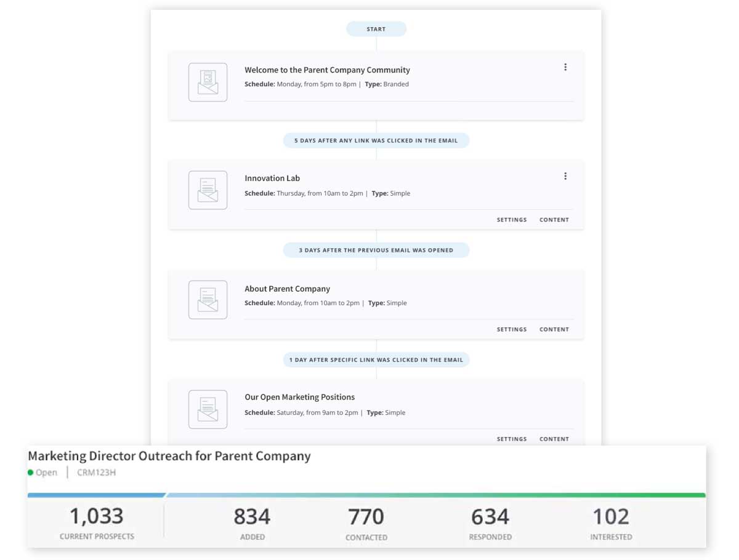Screen dimensions: 739x560
Task: Open the Welcome email three-dot menu
Action: (x=565, y=67)
